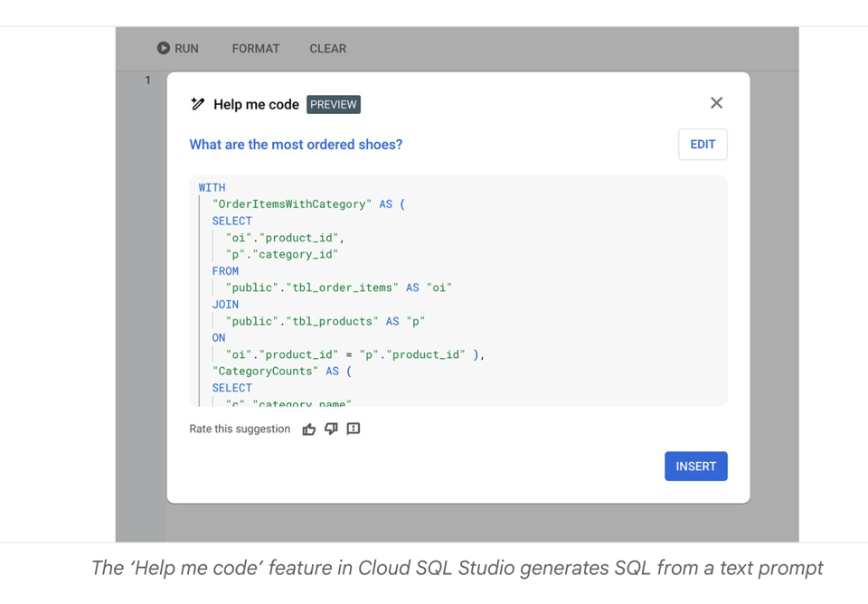The width and height of the screenshot is (868, 604).
Task: Click the "OrderItemsWithCategory" identifier in the code
Action: pyautogui.click(x=292, y=204)
